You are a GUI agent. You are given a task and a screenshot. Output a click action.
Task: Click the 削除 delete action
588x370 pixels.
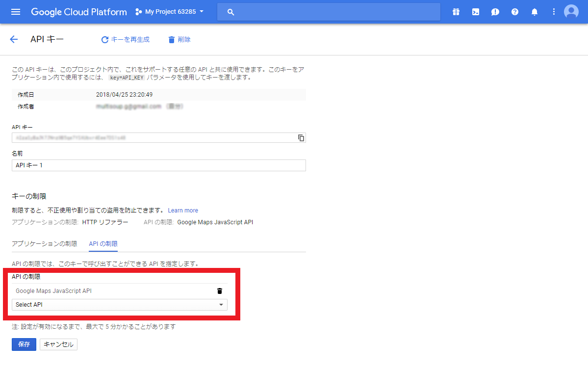point(179,39)
